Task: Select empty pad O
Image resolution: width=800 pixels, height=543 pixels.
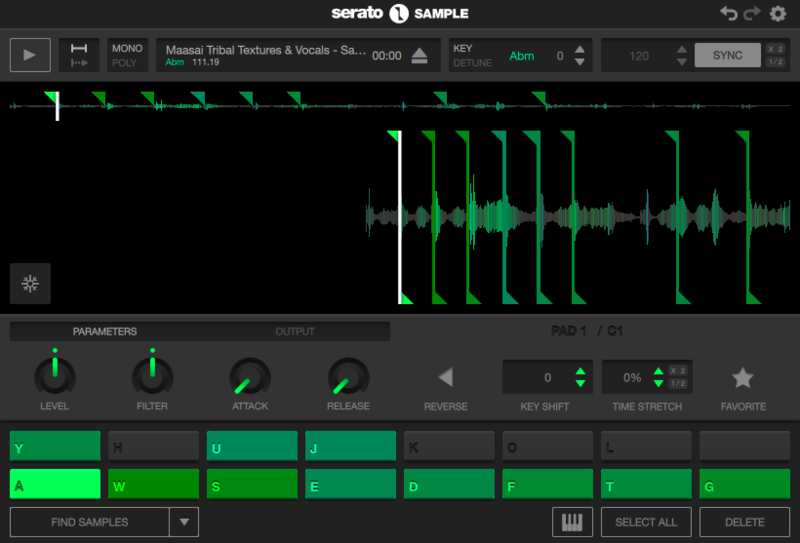Action: click(x=547, y=446)
